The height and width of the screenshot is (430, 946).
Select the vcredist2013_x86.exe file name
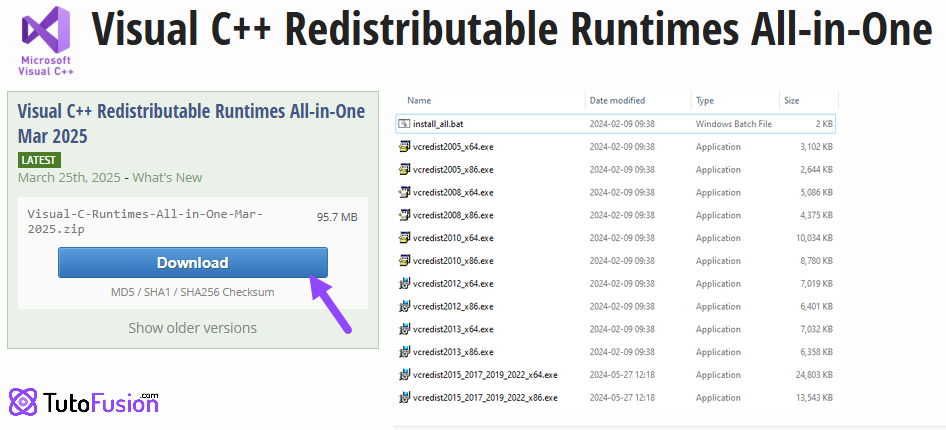pos(453,352)
